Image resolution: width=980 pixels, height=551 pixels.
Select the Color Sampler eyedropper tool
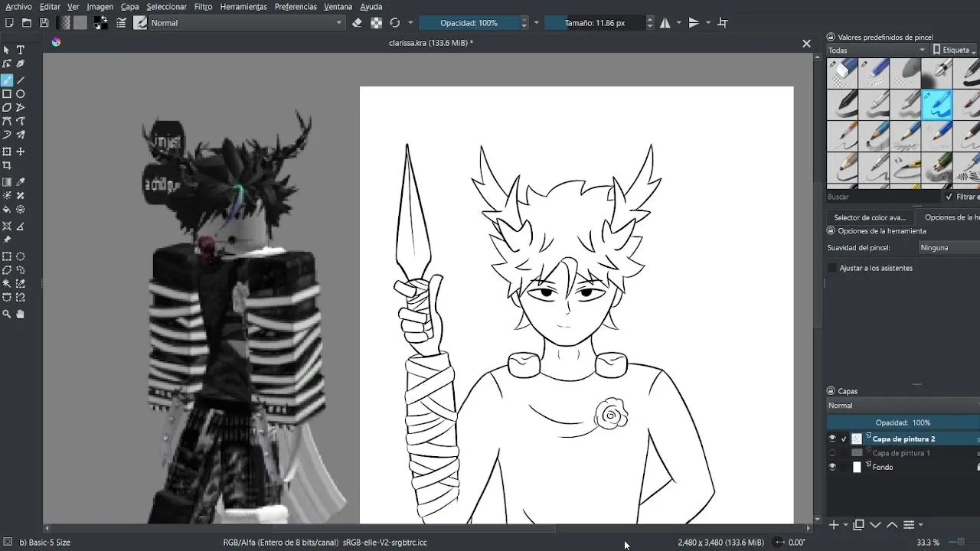pyautogui.click(x=21, y=182)
